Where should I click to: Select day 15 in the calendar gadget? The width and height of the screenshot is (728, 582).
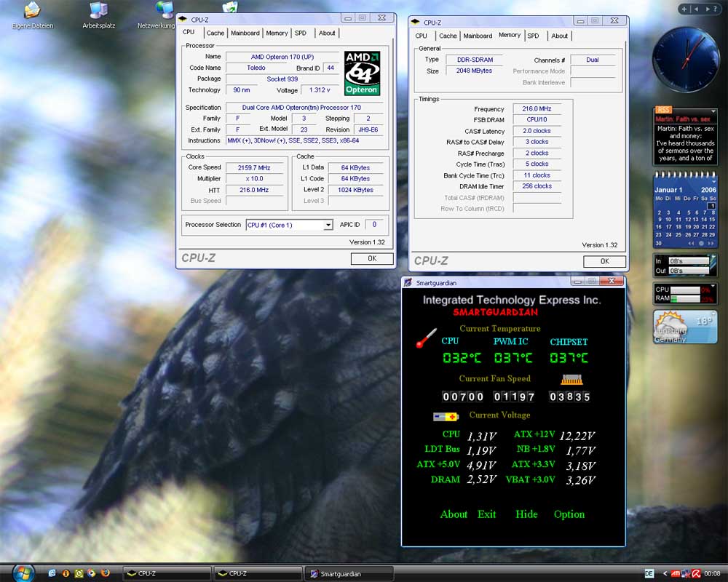click(x=712, y=220)
